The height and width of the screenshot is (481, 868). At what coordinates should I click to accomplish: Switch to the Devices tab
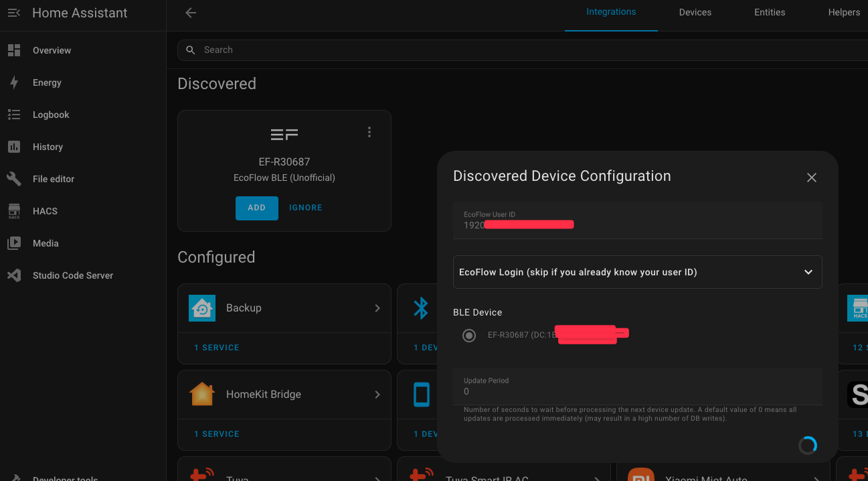695,13
